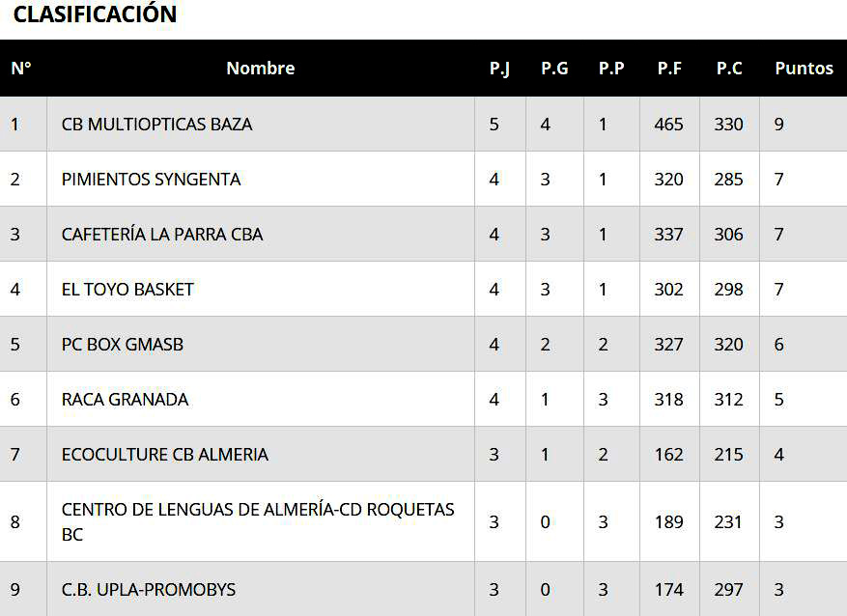The width and height of the screenshot is (847, 616).
Task: Click the CB MULTIOPTICAS BAZA team name
Action: 156,125
